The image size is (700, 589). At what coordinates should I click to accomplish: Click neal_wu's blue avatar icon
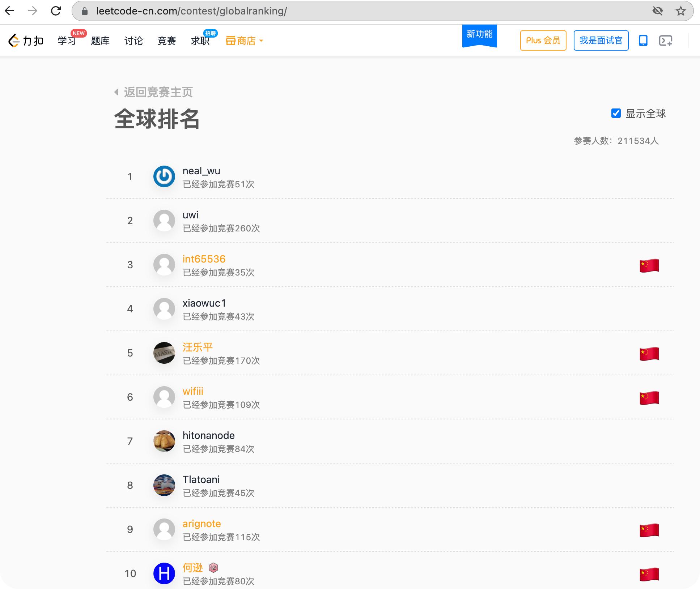click(164, 176)
